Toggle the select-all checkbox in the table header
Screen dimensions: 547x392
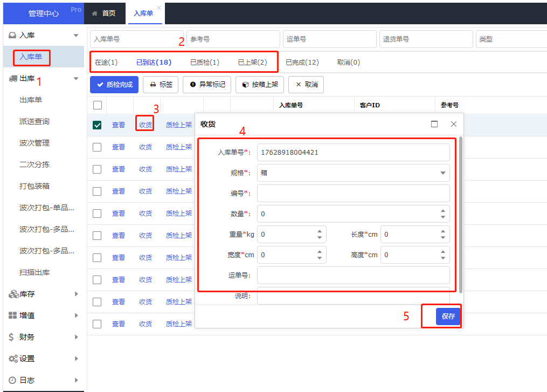pyautogui.click(x=98, y=105)
